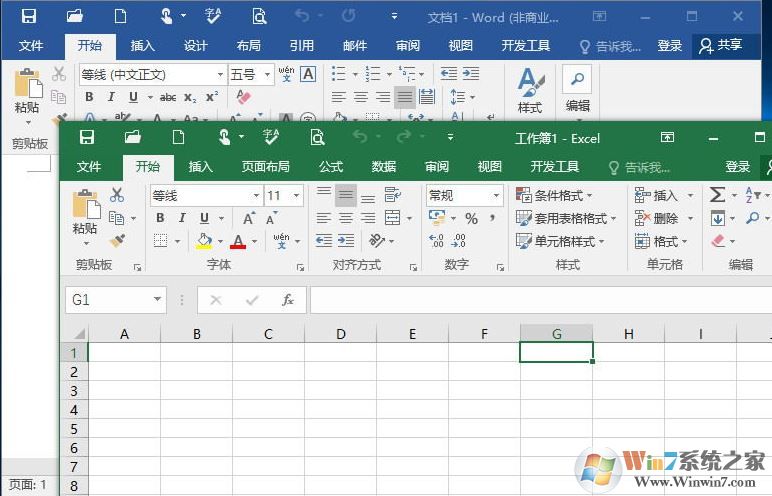Increase font size in Excel ribbon
The height and width of the screenshot is (496, 772).
tap(249, 218)
